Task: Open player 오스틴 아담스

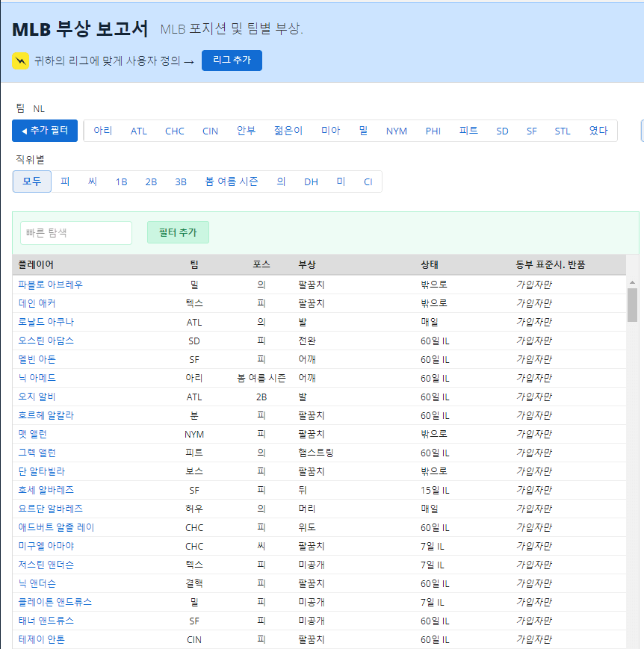Action: [x=46, y=341]
